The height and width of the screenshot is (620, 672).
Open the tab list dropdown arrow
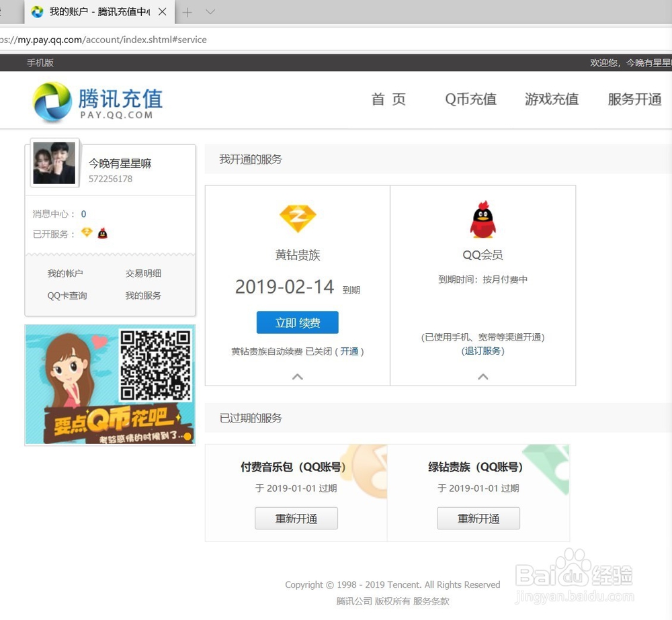point(210,12)
